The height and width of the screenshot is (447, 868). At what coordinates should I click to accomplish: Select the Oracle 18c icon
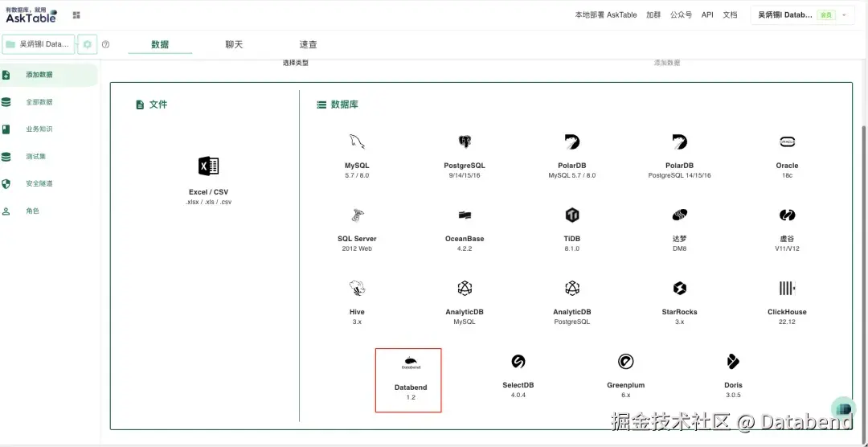pos(787,141)
